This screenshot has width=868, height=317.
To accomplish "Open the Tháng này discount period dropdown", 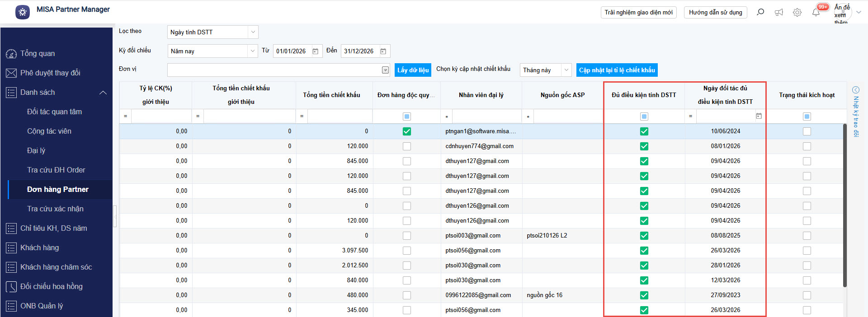I will [566, 70].
